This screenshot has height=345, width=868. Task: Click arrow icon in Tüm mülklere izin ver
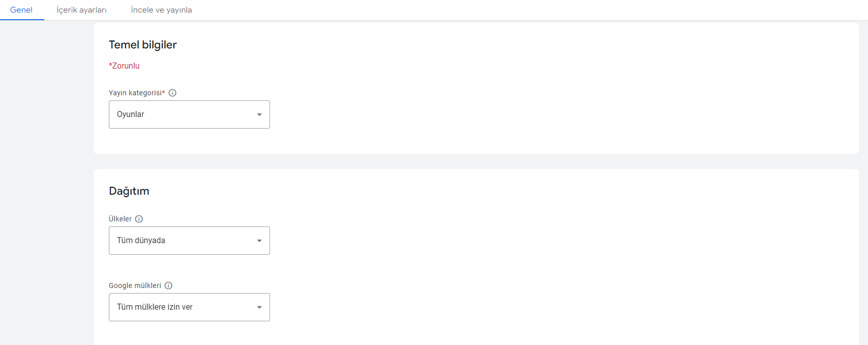[x=259, y=307]
